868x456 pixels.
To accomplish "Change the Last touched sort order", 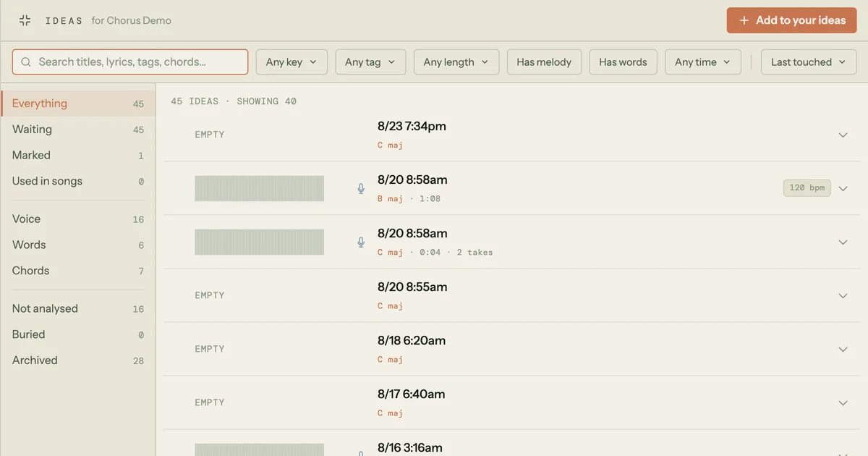I will click(x=809, y=62).
